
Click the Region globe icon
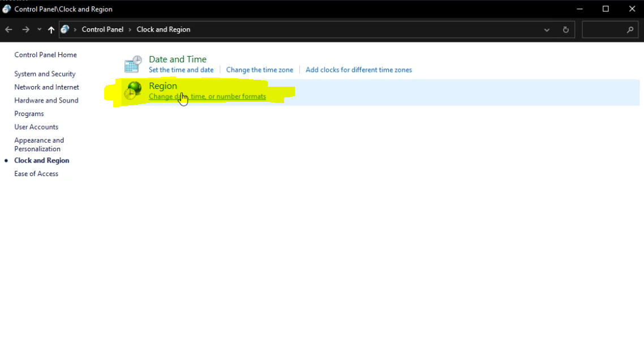point(133,91)
